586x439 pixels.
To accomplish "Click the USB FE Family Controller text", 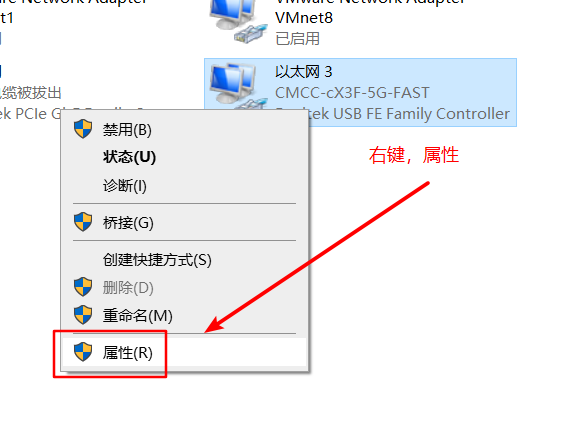I will pos(421,114).
